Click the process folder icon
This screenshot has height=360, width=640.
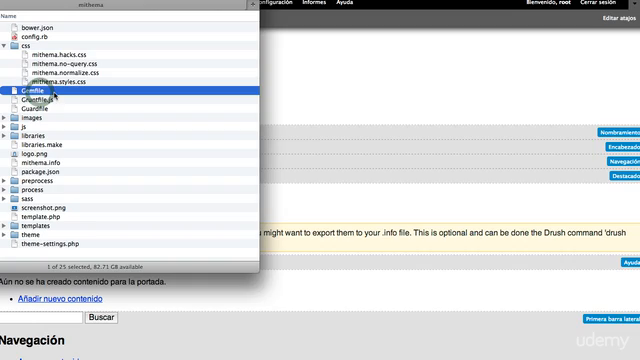(x=14, y=190)
